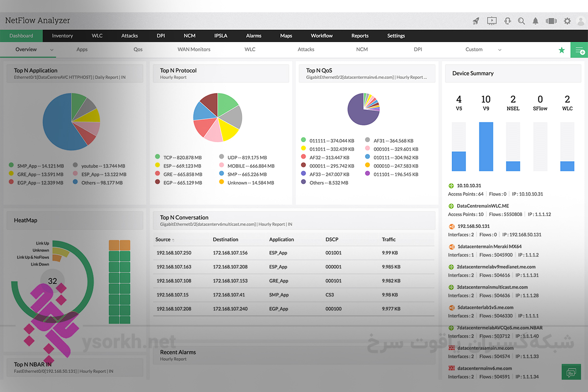Image resolution: width=588 pixels, height=392 pixels.
Task: Open the notifications bell
Action: click(x=536, y=21)
